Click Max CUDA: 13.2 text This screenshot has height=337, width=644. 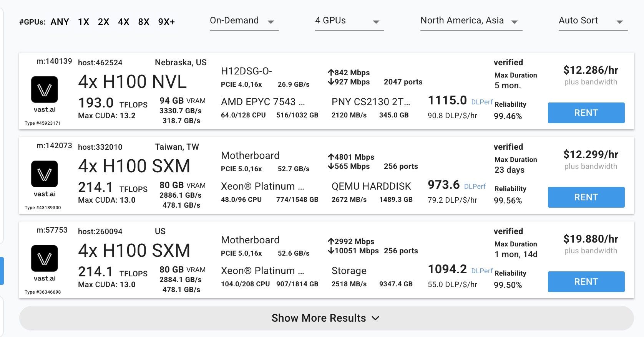click(107, 116)
